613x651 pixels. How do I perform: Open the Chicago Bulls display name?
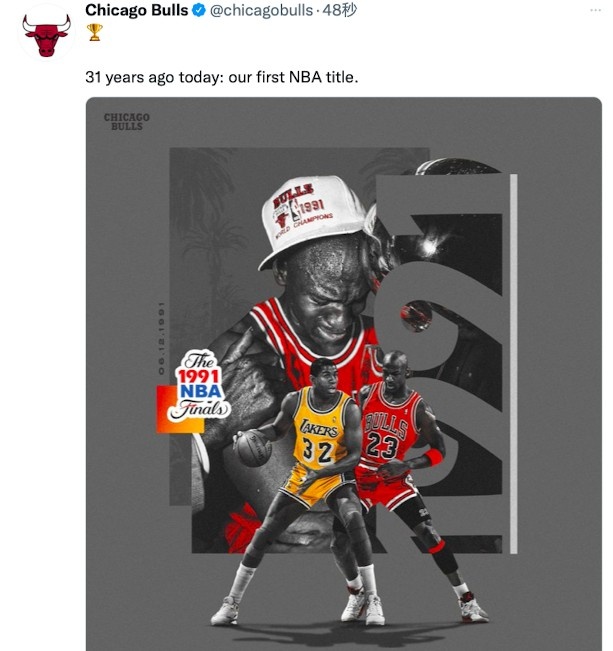tap(137, 10)
